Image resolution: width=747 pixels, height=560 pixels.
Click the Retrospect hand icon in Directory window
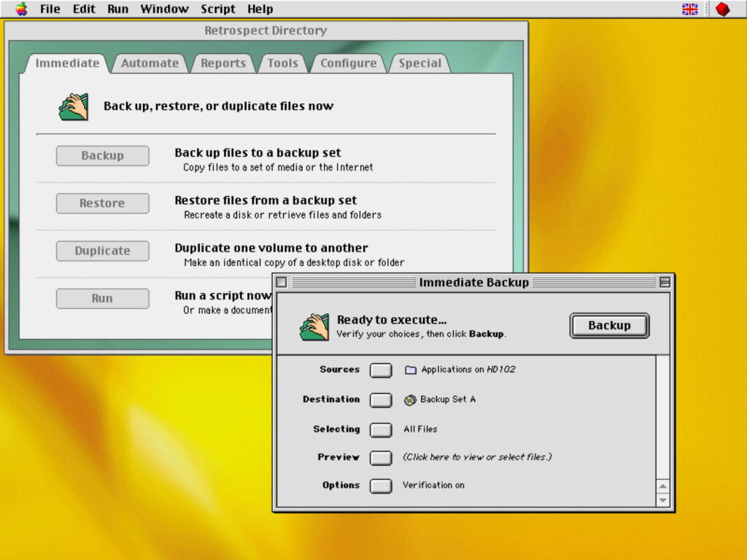(x=74, y=106)
